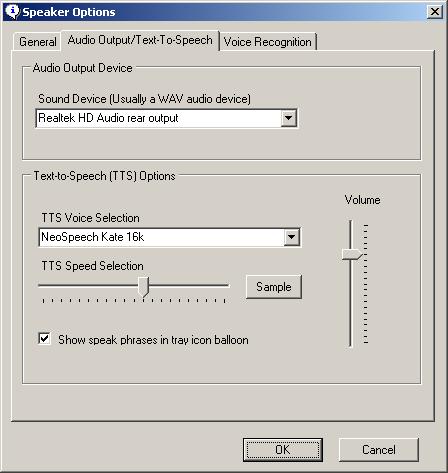This screenshot has height=473, width=448.
Task: Switch to the General tab
Action: tap(38, 42)
